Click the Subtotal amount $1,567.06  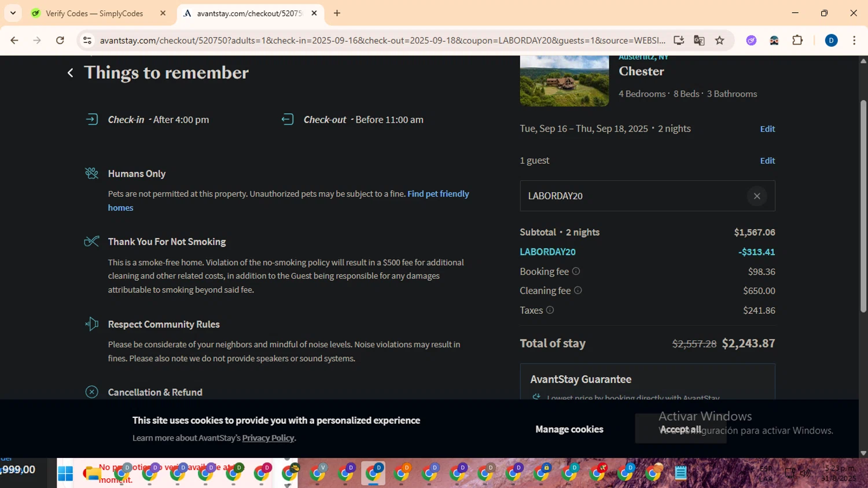point(755,232)
